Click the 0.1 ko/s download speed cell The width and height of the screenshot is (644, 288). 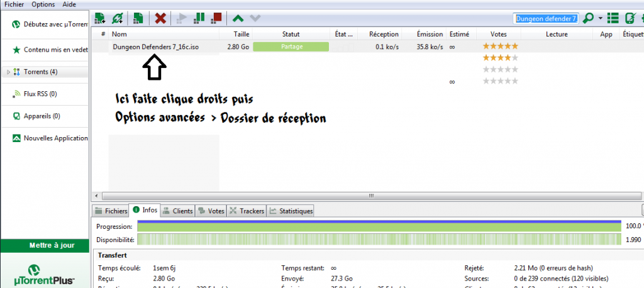pos(387,47)
